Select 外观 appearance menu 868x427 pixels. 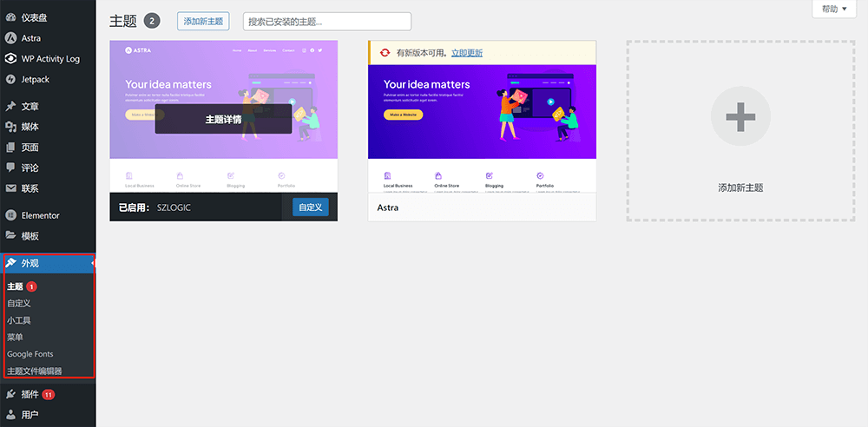pos(48,264)
